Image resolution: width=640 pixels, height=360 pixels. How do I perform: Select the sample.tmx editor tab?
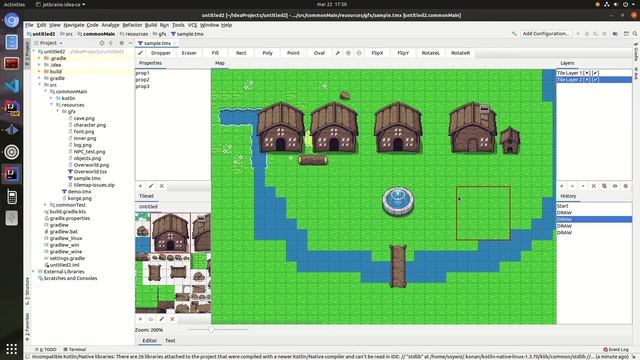[157, 43]
